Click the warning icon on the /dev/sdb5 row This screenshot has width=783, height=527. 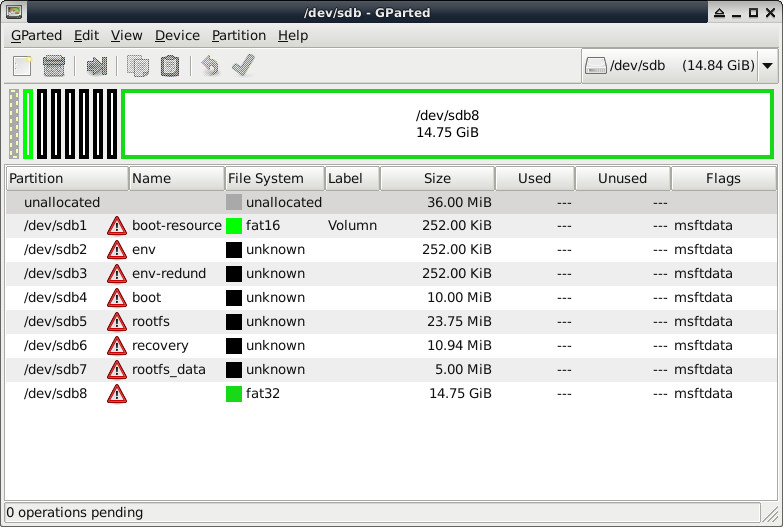[x=117, y=322]
